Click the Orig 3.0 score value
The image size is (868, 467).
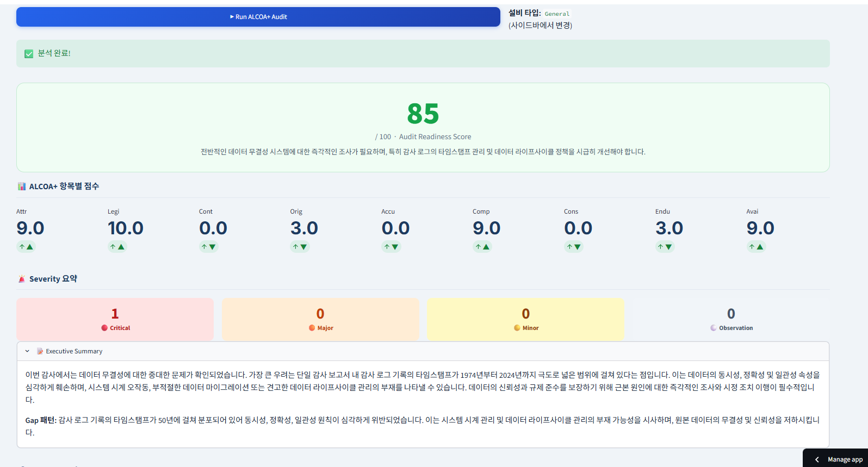[304, 228]
